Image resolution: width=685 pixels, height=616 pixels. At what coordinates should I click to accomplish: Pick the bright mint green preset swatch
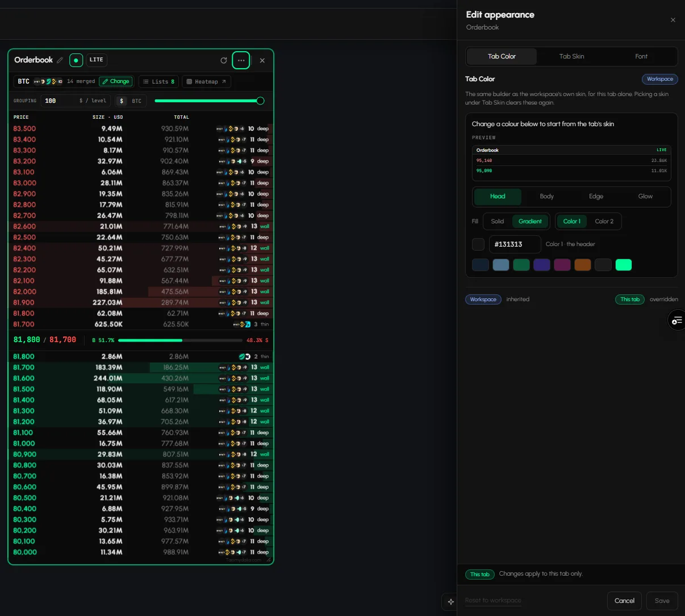(624, 265)
